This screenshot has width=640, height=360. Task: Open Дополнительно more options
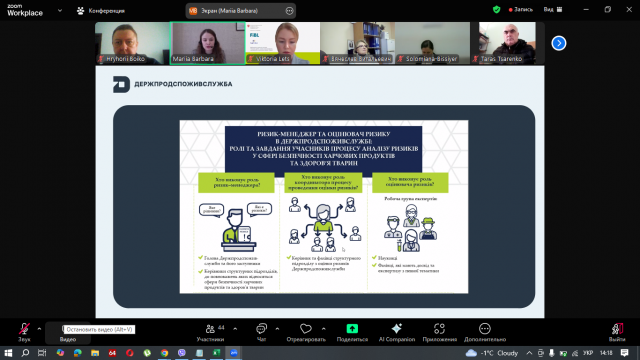484,332
